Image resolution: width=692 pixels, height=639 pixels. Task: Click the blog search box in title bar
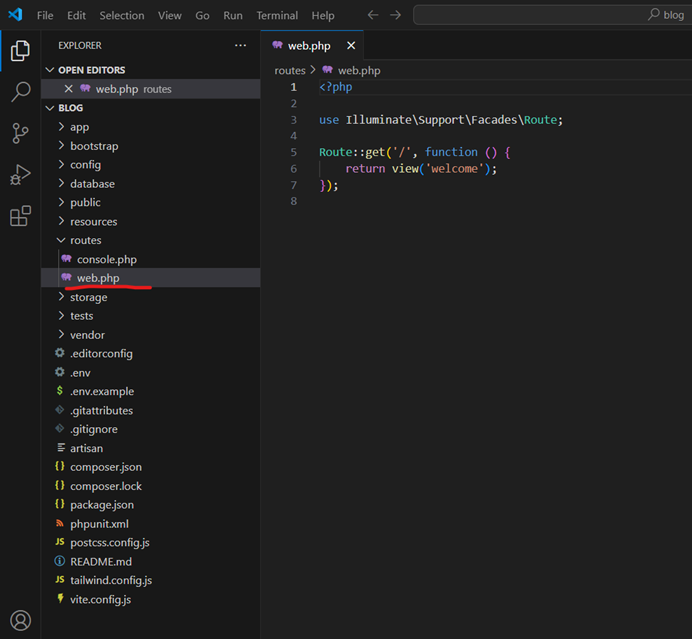tap(550, 15)
